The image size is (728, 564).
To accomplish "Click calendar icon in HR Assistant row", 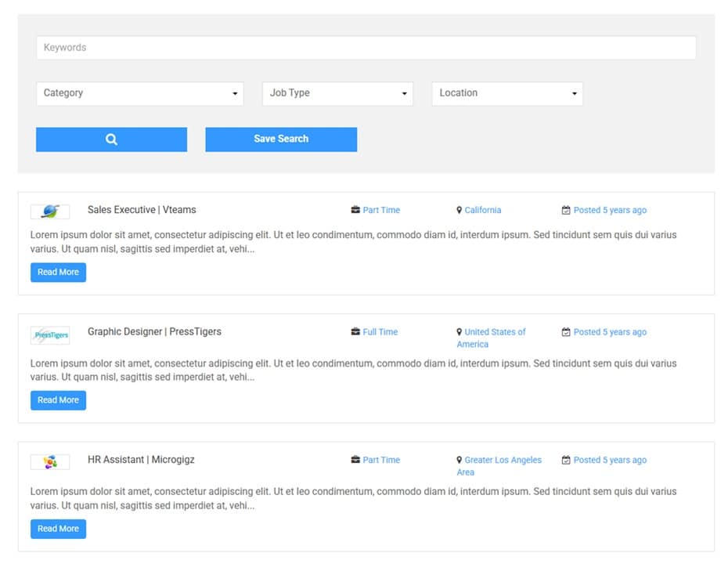I will [x=566, y=460].
